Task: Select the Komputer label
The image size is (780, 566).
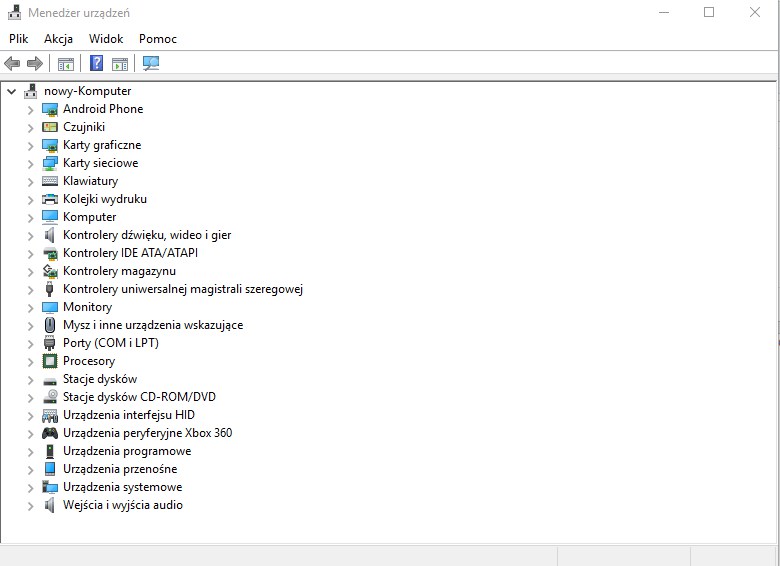Action: tap(90, 217)
